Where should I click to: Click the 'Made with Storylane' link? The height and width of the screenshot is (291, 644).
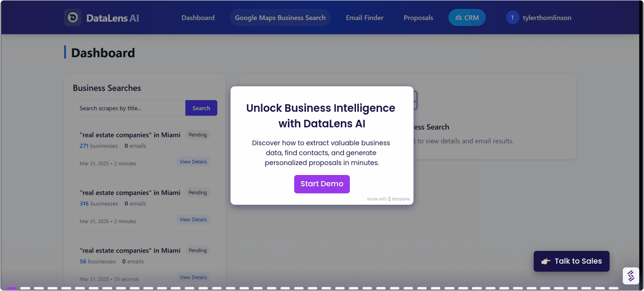click(388, 199)
